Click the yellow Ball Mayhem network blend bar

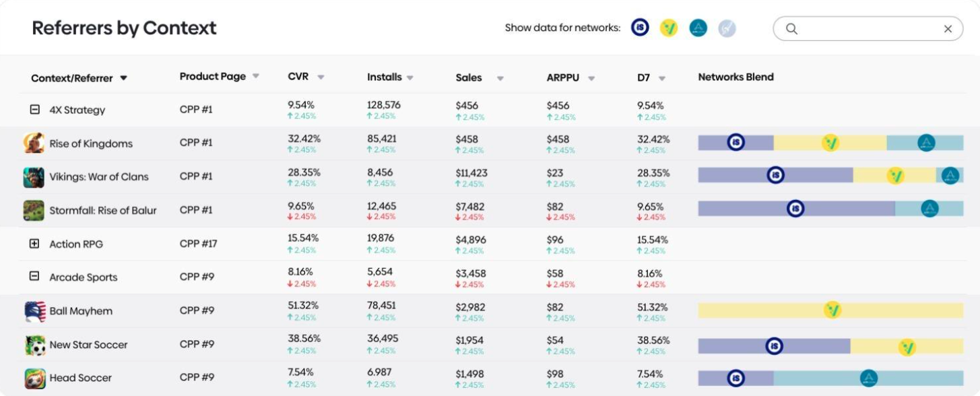tap(830, 310)
